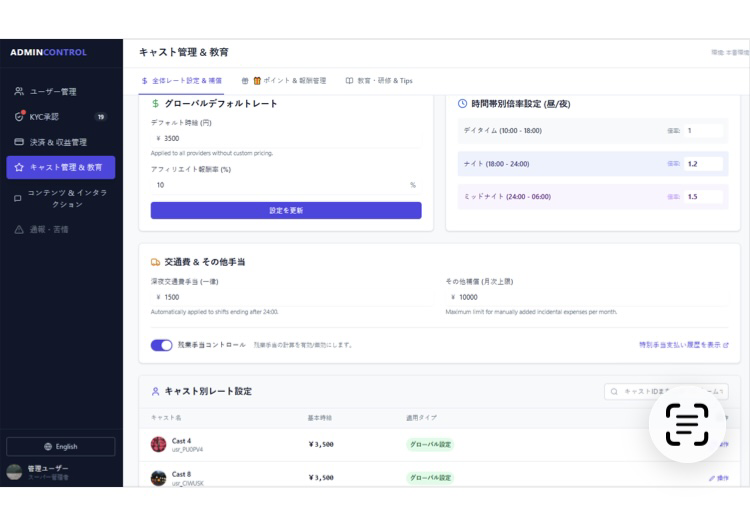750x528 pixels.
Task: Switch language via English button
Action: tap(60, 447)
